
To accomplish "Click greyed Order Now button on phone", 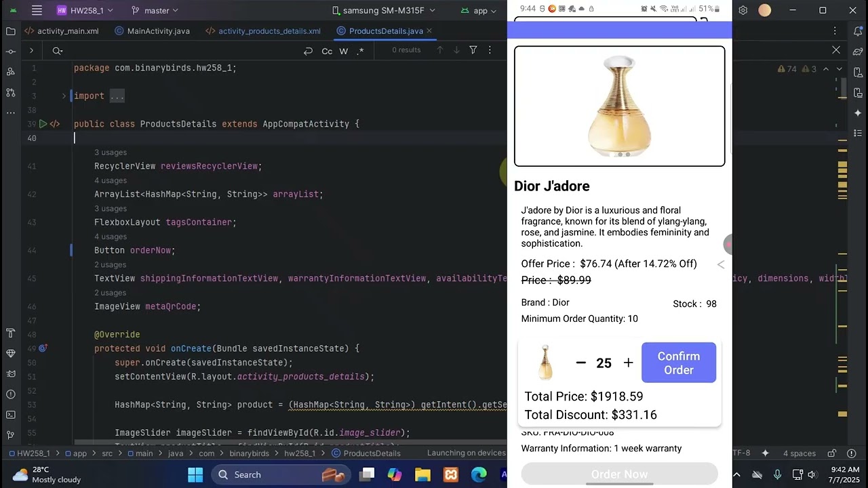I will (619, 474).
